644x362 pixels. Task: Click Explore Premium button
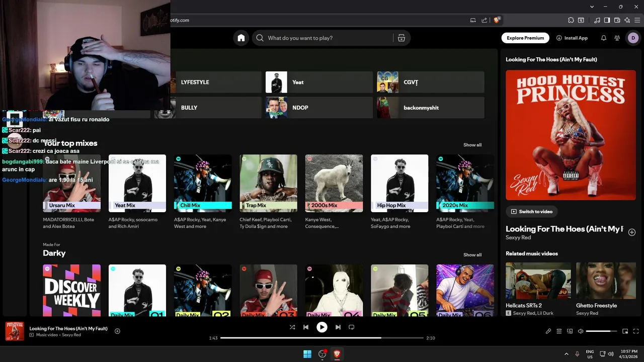[x=525, y=38]
